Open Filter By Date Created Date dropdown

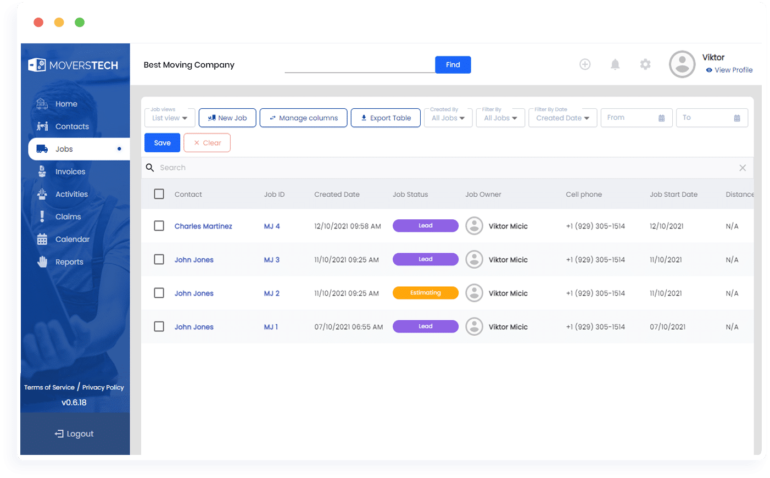pyautogui.click(x=563, y=118)
